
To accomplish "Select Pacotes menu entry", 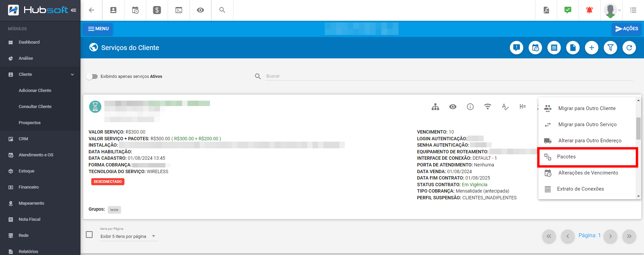I will pyautogui.click(x=587, y=157).
